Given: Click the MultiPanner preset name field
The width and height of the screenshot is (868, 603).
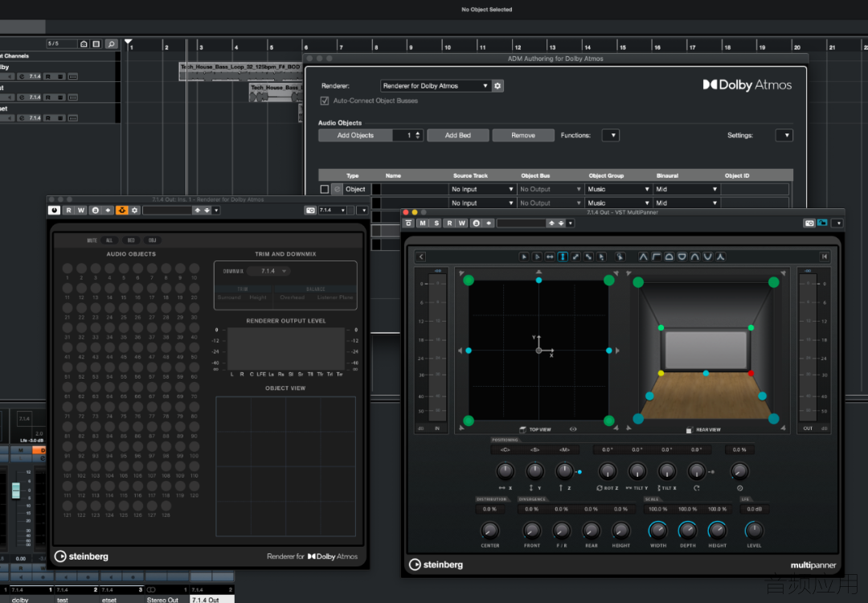Looking at the screenshot, I should 521,224.
